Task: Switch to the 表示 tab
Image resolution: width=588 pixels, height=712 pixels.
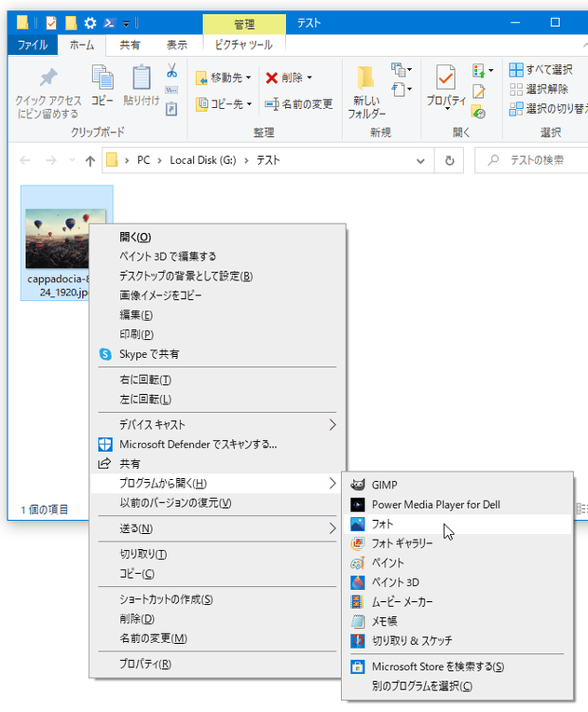Action: [177, 45]
